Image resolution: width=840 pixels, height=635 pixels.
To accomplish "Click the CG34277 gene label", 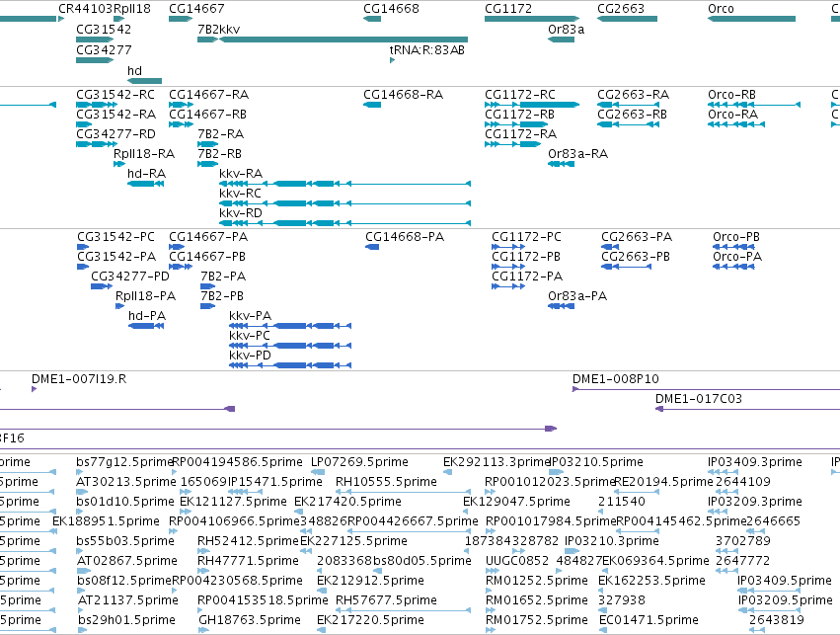I will point(104,50).
